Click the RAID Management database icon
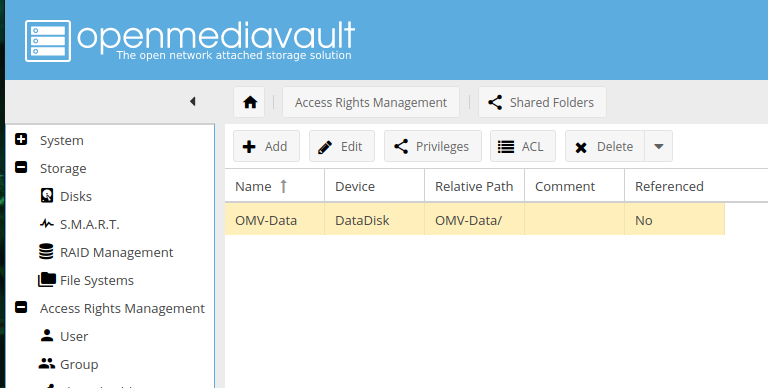 coord(46,251)
